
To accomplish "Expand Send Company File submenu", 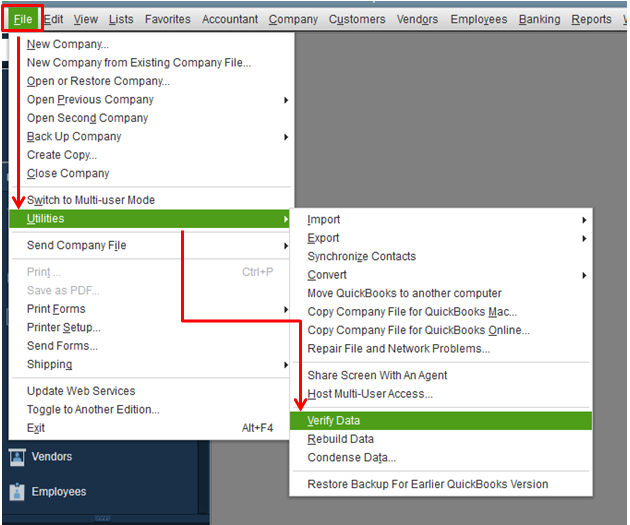I will [x=150, y=245].
